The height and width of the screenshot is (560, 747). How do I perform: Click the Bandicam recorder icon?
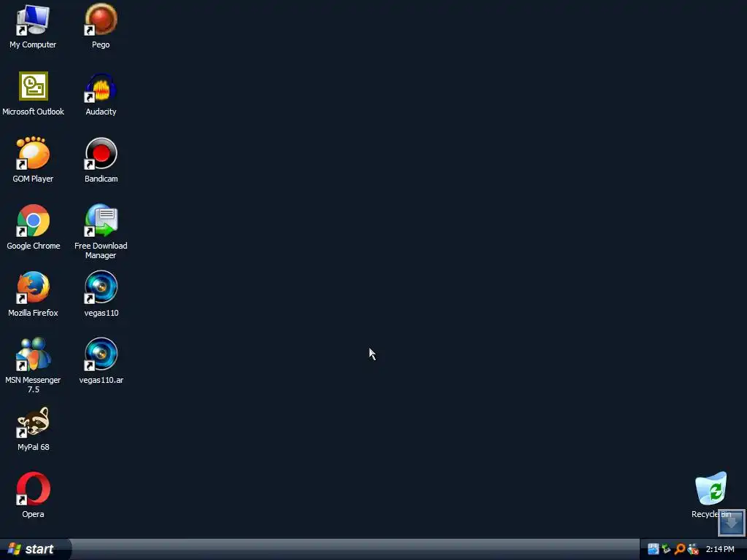pos(101,153)
